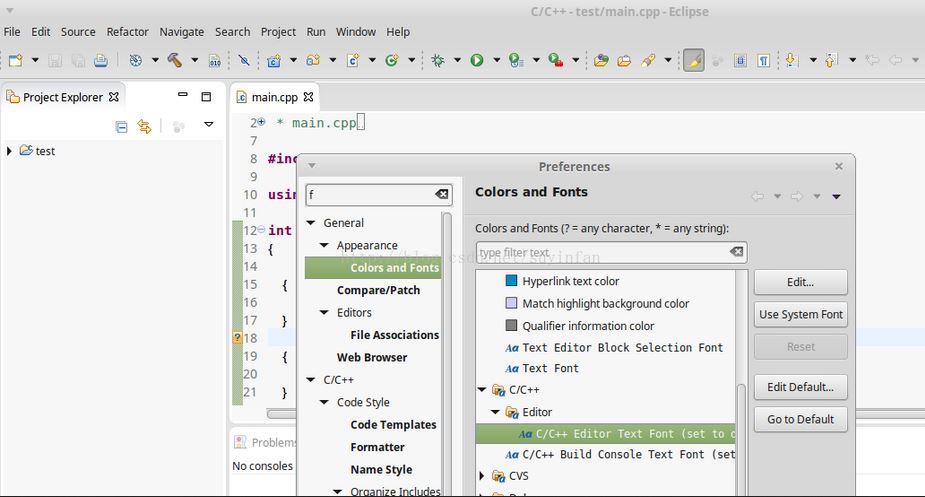Click the Skip All Breakpoints icon
This screenshot has width=925, height=497.
[x=244, y=60]
